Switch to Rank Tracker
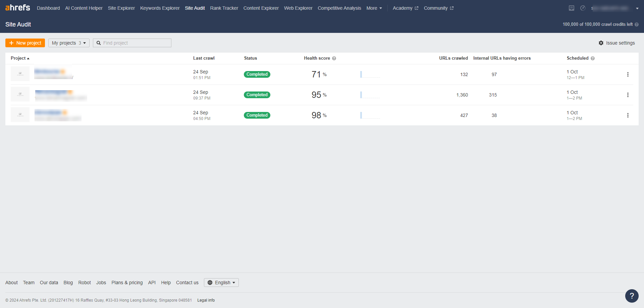Image resolution: width=644 pixels, height=308 pixels. [x=224, y=8]
